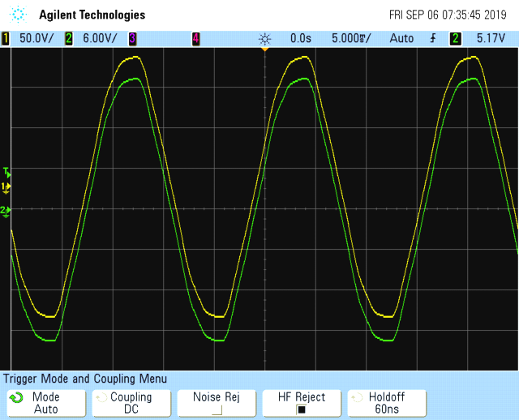Click the 5.17V trigger level value

(491, 38)
